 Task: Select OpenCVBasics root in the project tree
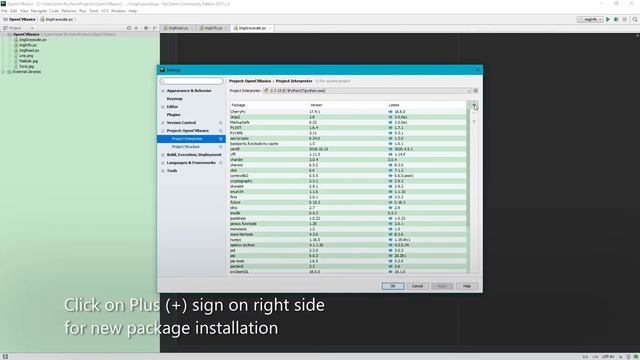[x=26, y=35]
